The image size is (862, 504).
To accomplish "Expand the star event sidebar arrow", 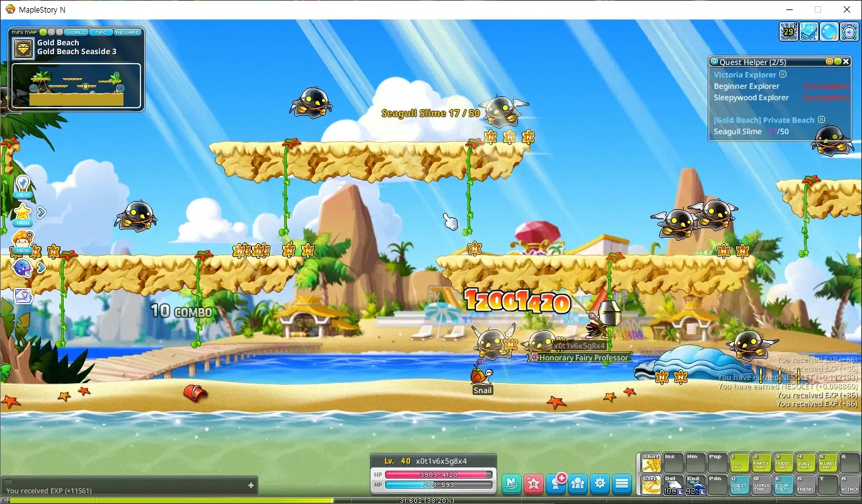I will coord(41,212).
